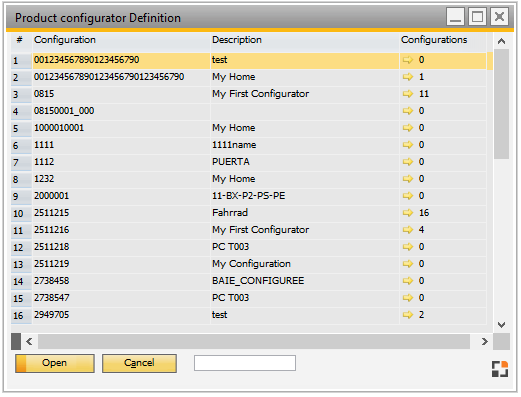521x397 pixels.
Task: Open the link arrow for My Configuration row
Action: (x=407, y=264)
